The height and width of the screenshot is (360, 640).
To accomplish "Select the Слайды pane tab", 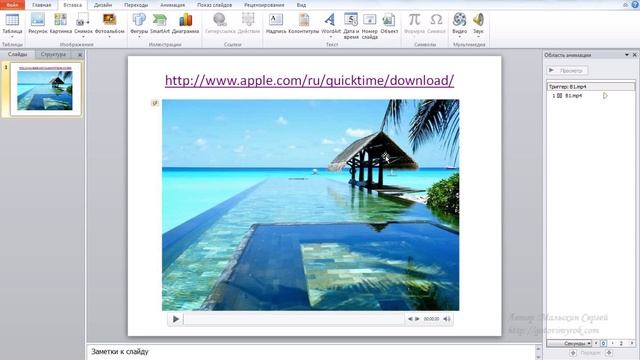I will (17, 54).
